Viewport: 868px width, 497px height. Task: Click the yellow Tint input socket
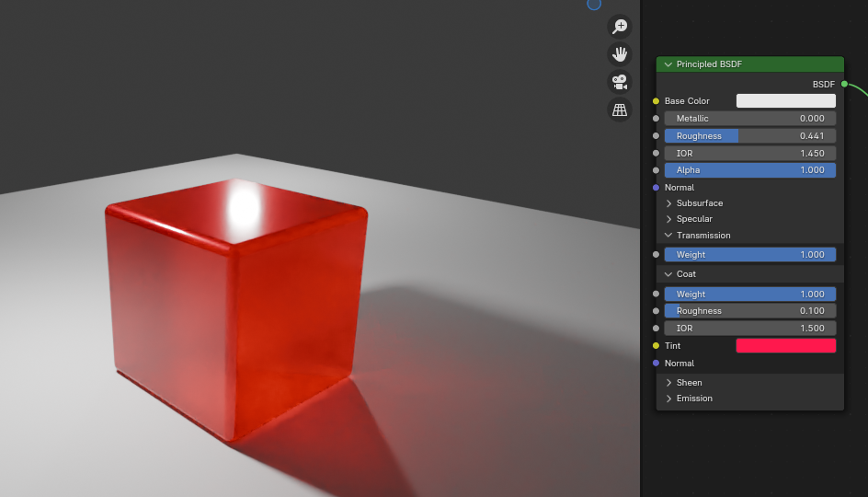(x=656, y=346)
